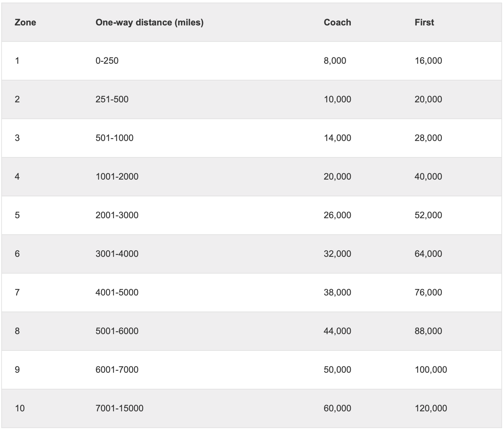This screenshot has height=430, width=504.
Task: Select the 8,000 Coach value
Action: tap(335, 61)
